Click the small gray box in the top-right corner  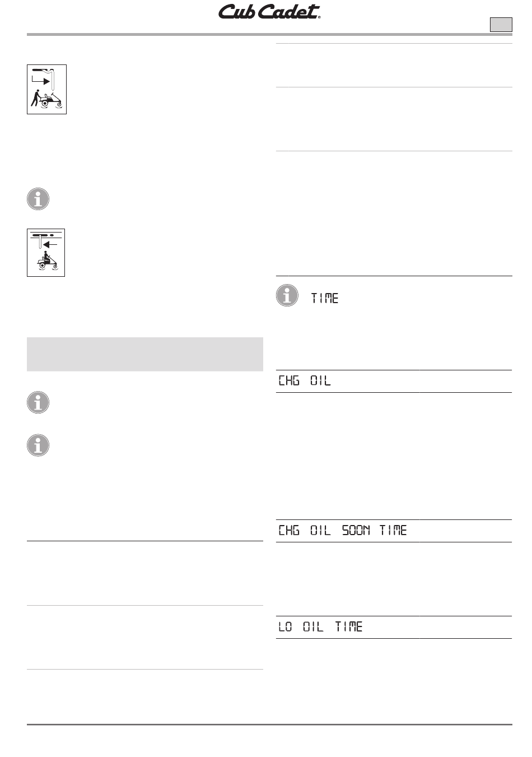(x=501, y=25)
